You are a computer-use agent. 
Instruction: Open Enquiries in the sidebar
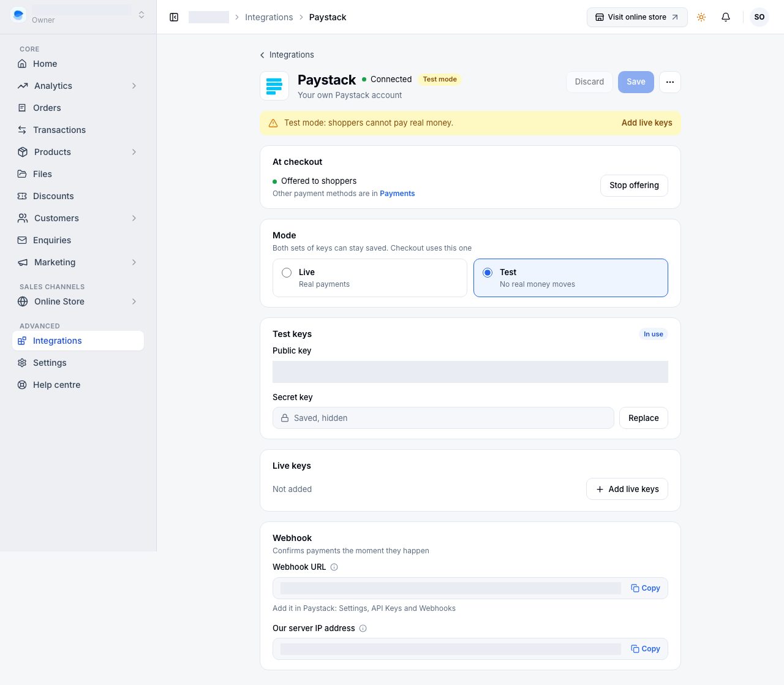(78, 240)
